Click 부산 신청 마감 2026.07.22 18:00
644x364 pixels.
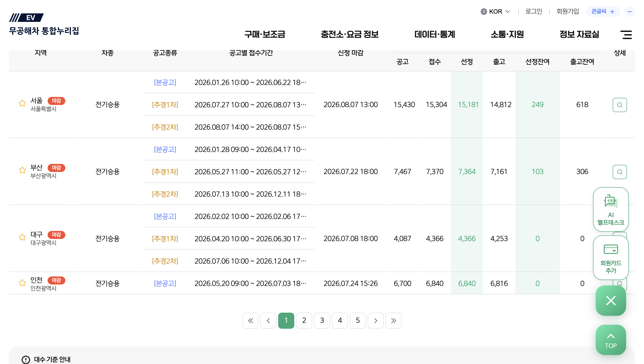tap(350, 172)
